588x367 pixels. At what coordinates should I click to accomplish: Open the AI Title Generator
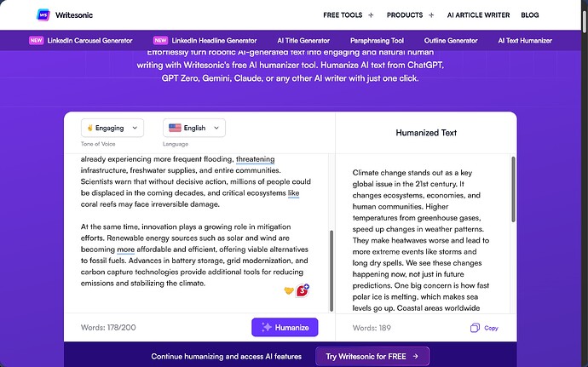[x=303, y=41]
